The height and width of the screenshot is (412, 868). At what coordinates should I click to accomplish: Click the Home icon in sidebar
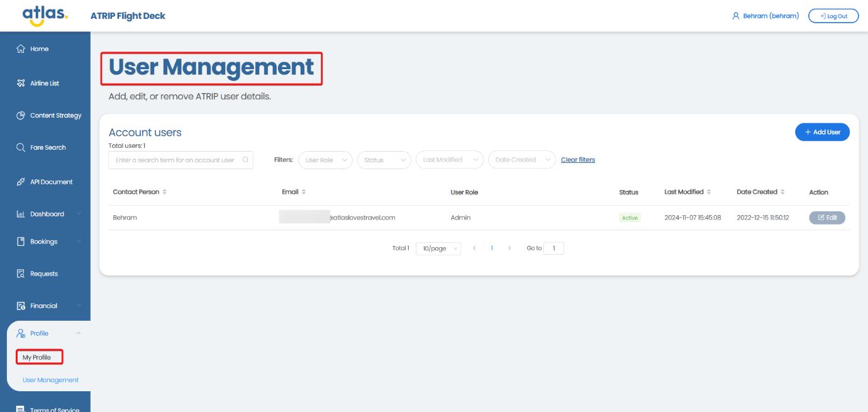coord(21,49)
